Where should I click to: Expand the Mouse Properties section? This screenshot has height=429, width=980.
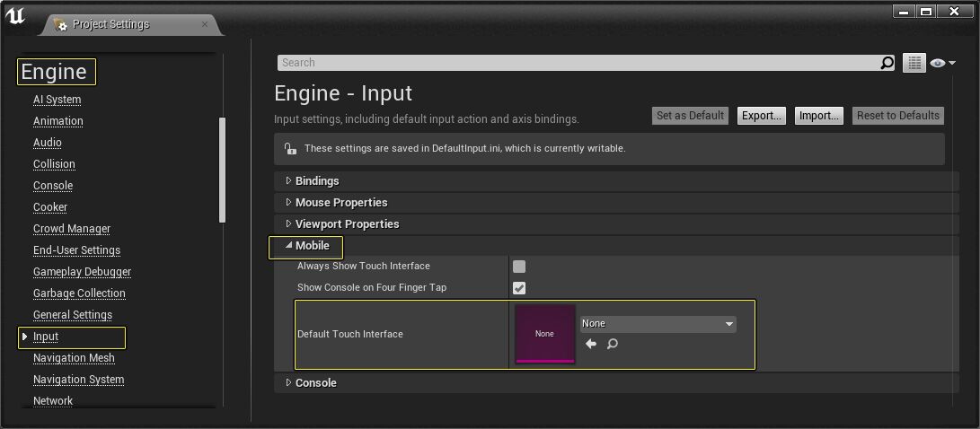[x=340, y=203]
